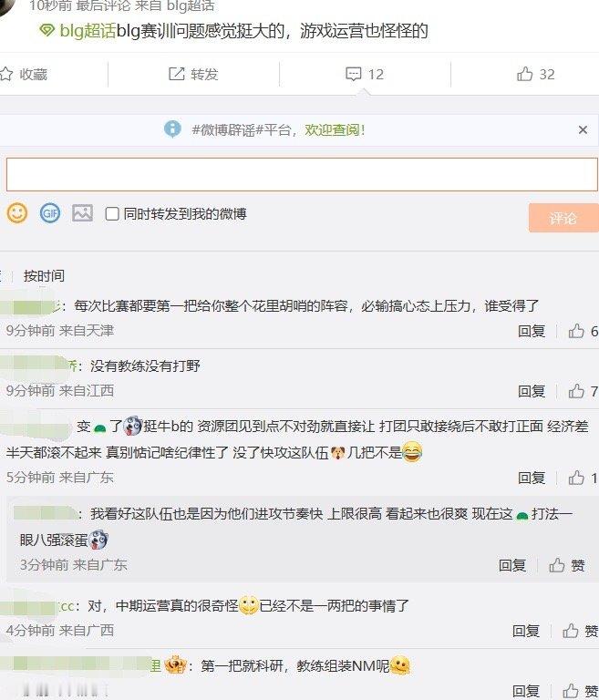Click the blue info icon in notice bar
This screenshot has width=599, height=700.
[172, 129]
